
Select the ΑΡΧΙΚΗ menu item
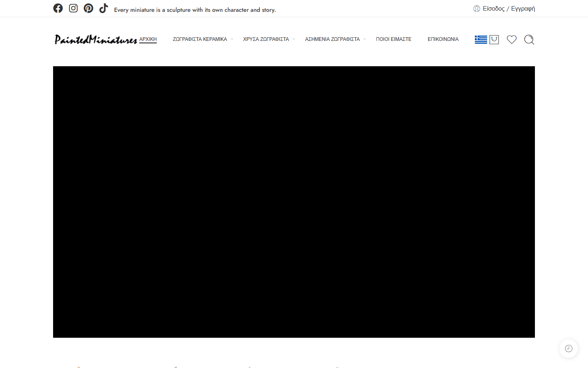point(148,39)
